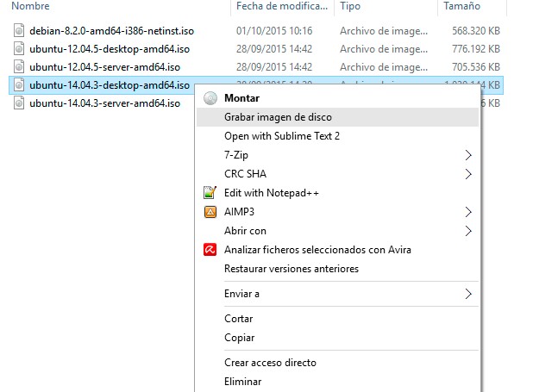Click the Notepad++ icon in context menu
The height and width of the screenshot is (392, 558).
pos(209,193)
